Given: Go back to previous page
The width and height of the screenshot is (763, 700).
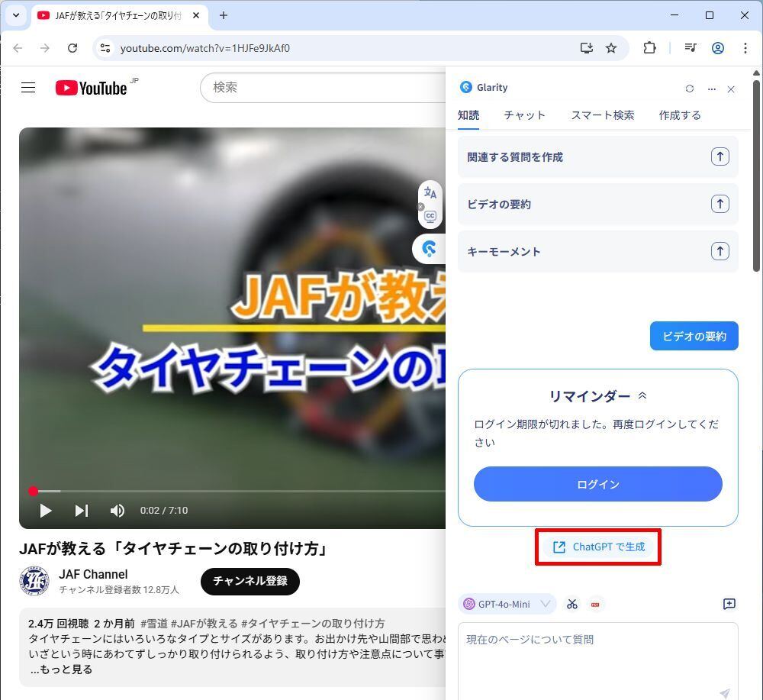Looking at the screenshot, I should (18, 48).
